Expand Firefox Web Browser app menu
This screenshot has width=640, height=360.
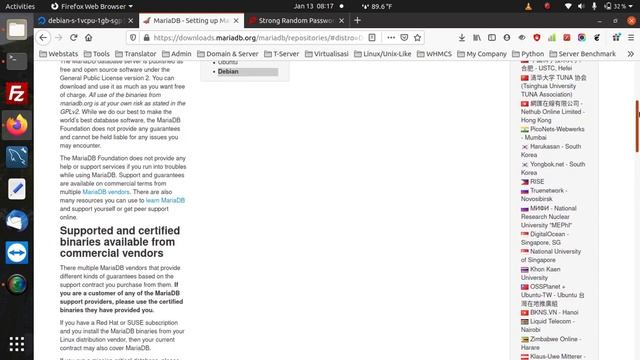(x=92, y=6)
